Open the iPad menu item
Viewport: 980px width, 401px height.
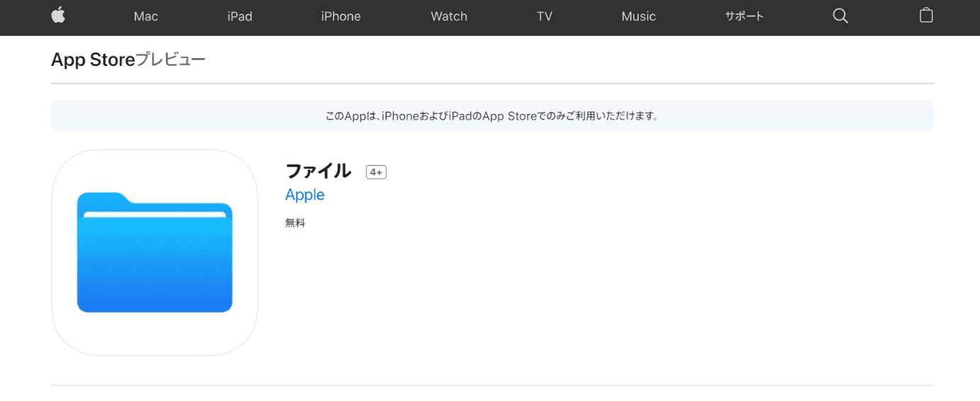pyautogui.click(x=240, y=16)
